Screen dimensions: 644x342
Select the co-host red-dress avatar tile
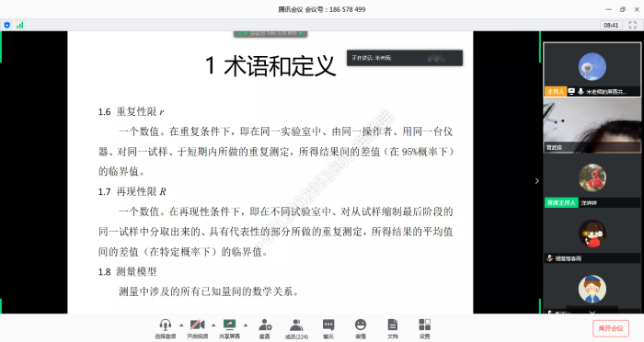[x=592, y=180]
